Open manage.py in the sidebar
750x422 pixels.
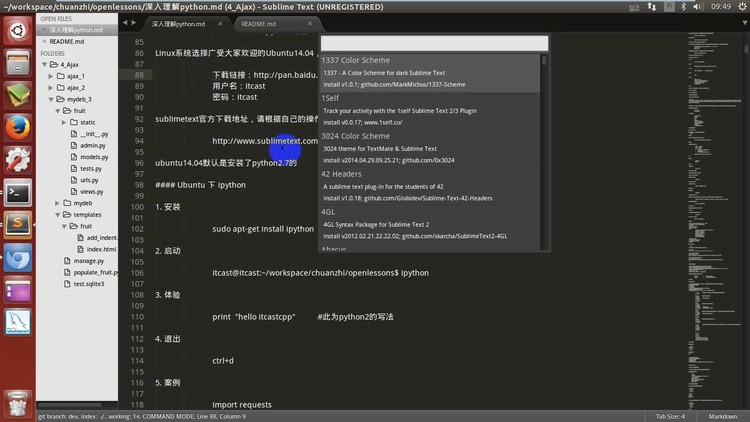coord(88,261)
